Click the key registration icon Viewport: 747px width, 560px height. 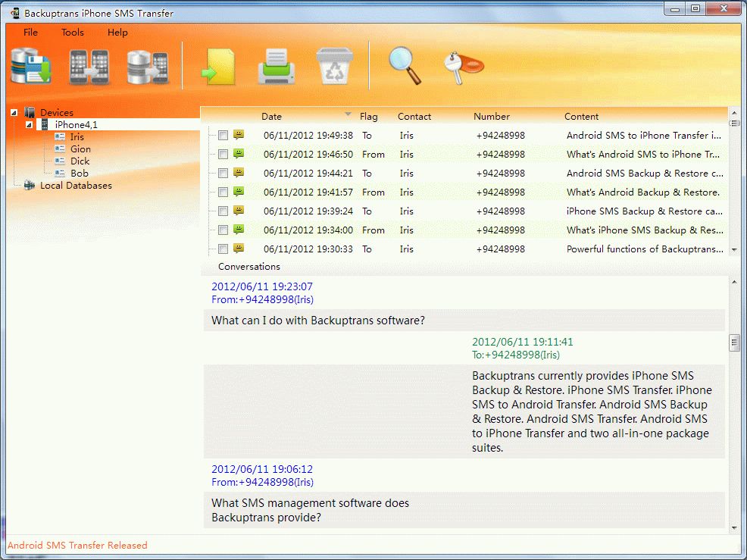click(464, 67)
